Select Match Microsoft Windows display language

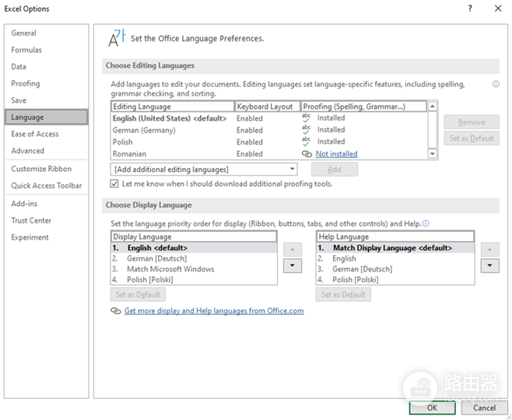pos(194,269)
